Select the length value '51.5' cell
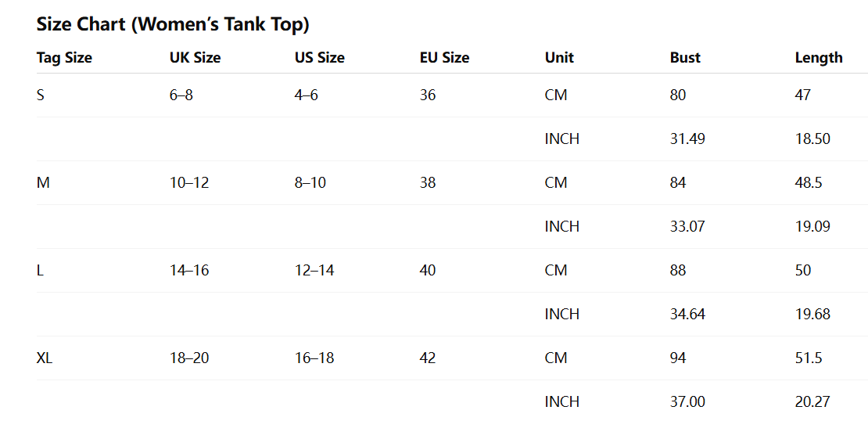 pyautogui.click(x=809, y=358)
